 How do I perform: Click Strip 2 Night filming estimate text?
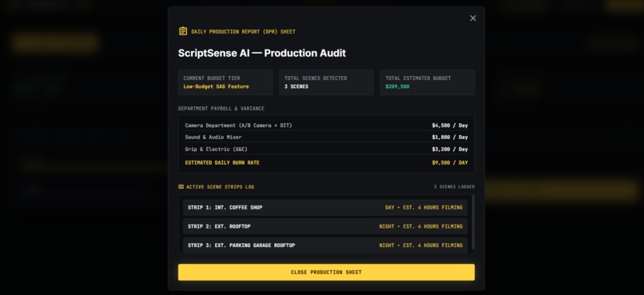tap(421, 226)
